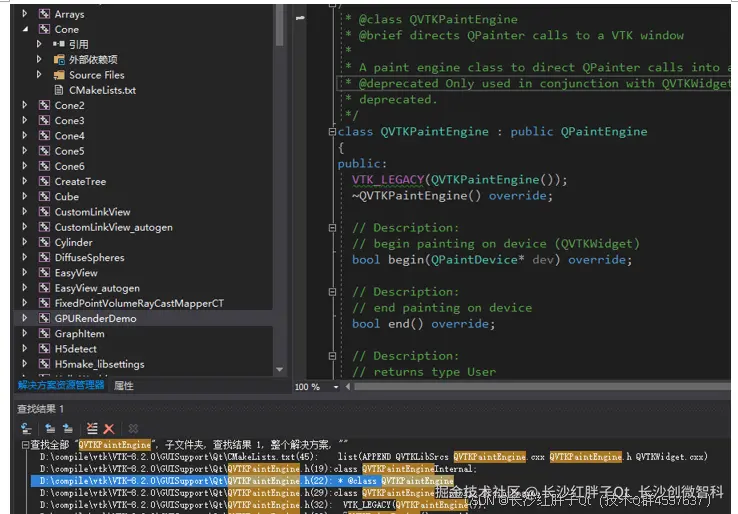Select the EasyView_autogen project
This screenshot has width=738, height=514.
tap(97, 288)
